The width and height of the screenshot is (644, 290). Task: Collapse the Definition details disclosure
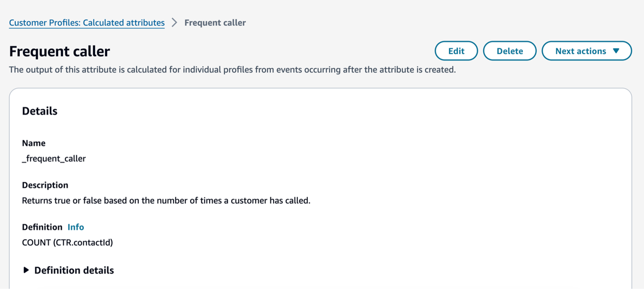click(x=74, y=270)
